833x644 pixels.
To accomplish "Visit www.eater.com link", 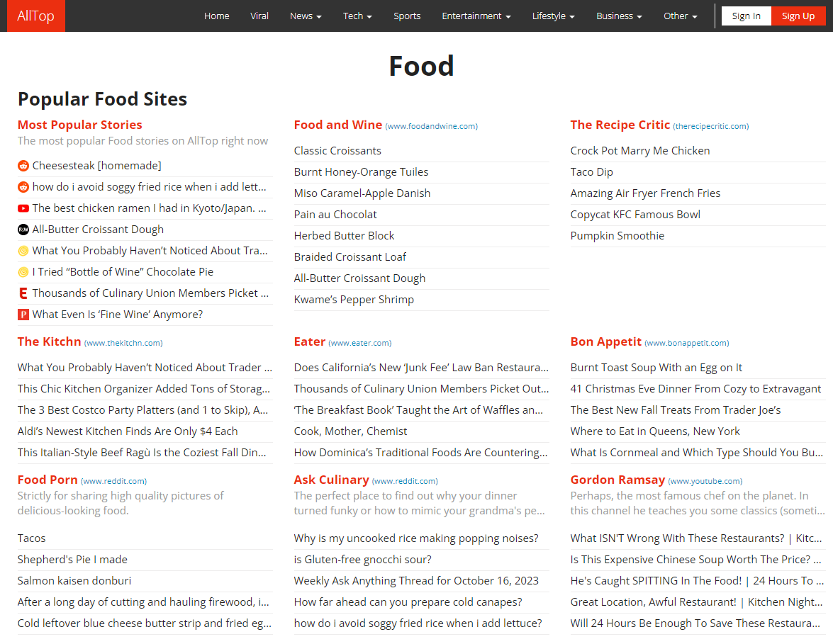I will pyautogui.click(x=360, y=343).
